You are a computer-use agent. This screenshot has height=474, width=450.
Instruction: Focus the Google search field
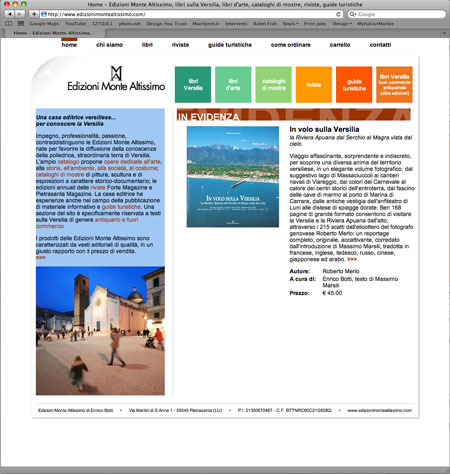397,14
